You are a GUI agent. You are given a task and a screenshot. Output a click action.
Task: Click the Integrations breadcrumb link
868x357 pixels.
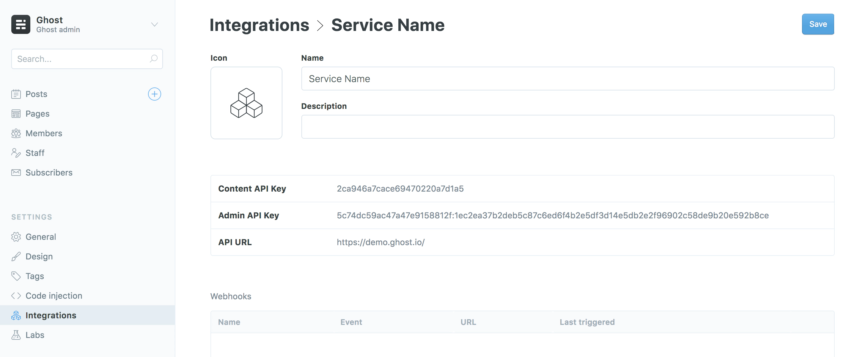coord(259,24)
